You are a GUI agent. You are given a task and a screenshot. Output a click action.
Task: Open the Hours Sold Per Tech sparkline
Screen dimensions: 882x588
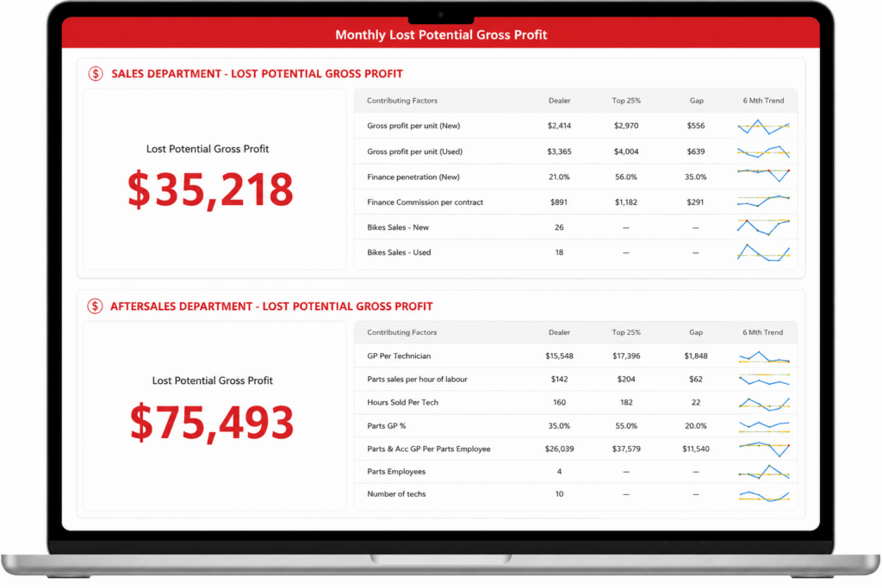click(x=764, y=403)
